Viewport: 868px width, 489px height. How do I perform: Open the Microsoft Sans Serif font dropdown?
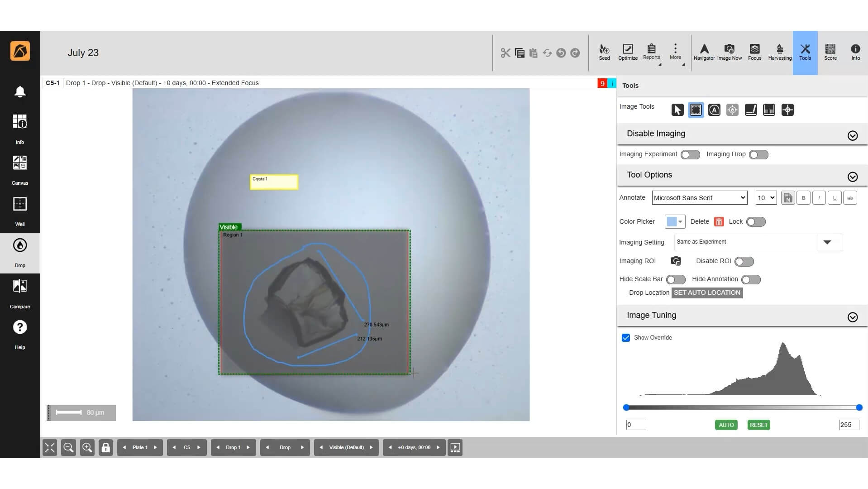[x=699, y=198]
